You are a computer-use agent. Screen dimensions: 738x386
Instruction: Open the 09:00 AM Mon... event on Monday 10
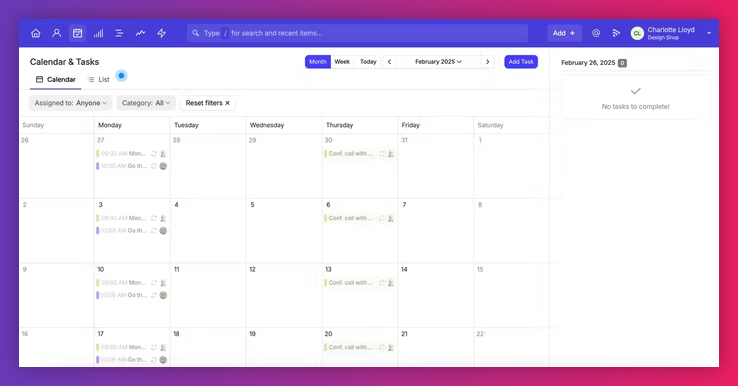tap(132, 283)
